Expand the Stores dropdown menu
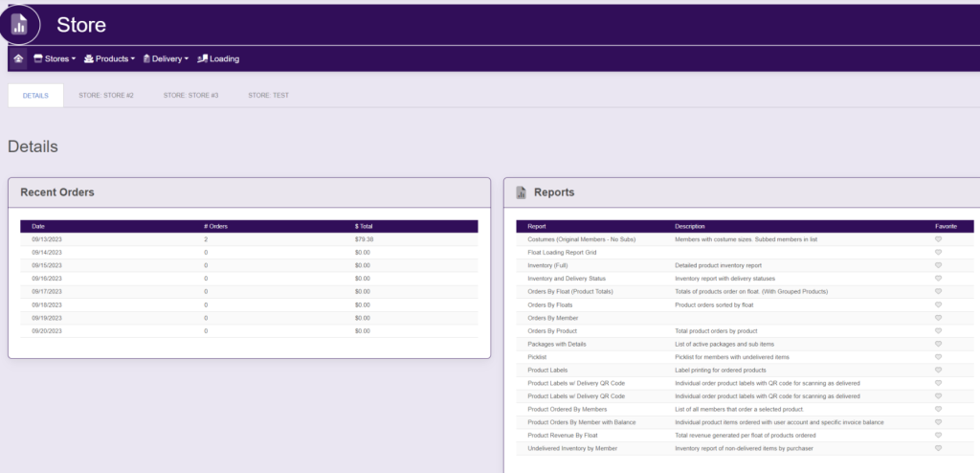Image resolution: width=980 pixels, height=473 pixels. (55, 58)
